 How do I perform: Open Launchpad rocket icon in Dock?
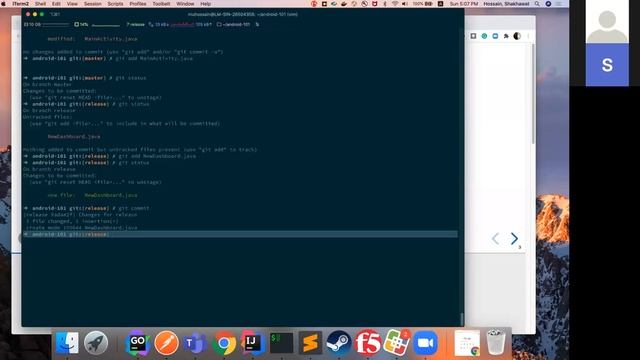click(x=96, y=342)
